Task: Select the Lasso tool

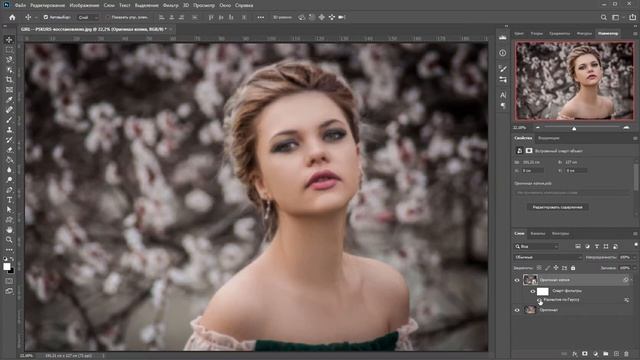Action: pos(9,60)
